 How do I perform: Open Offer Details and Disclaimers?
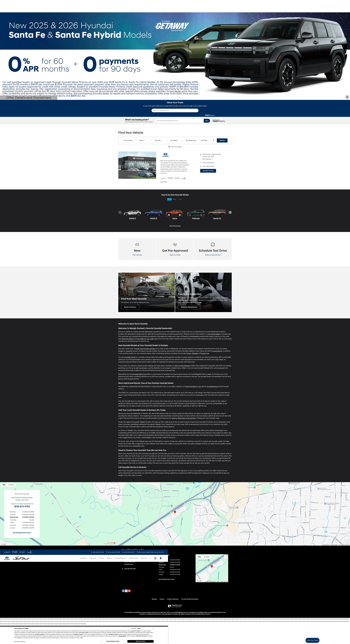click(28, 98)
